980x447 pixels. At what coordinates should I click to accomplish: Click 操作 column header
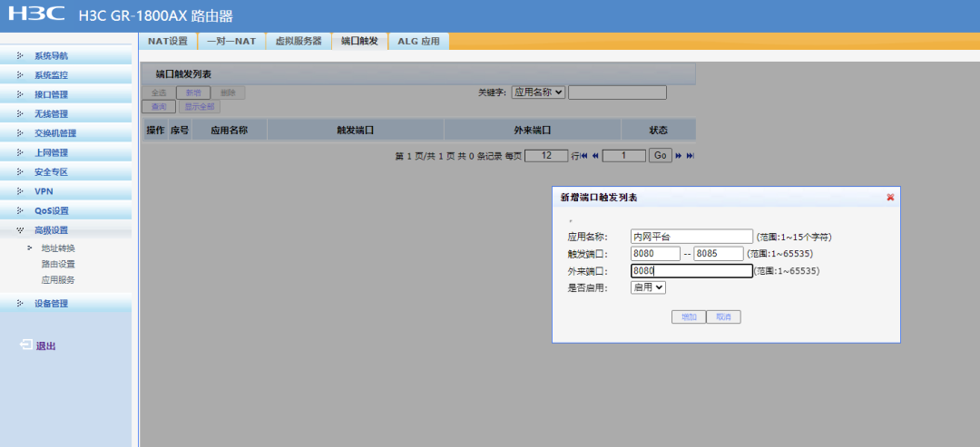(156, 130)
